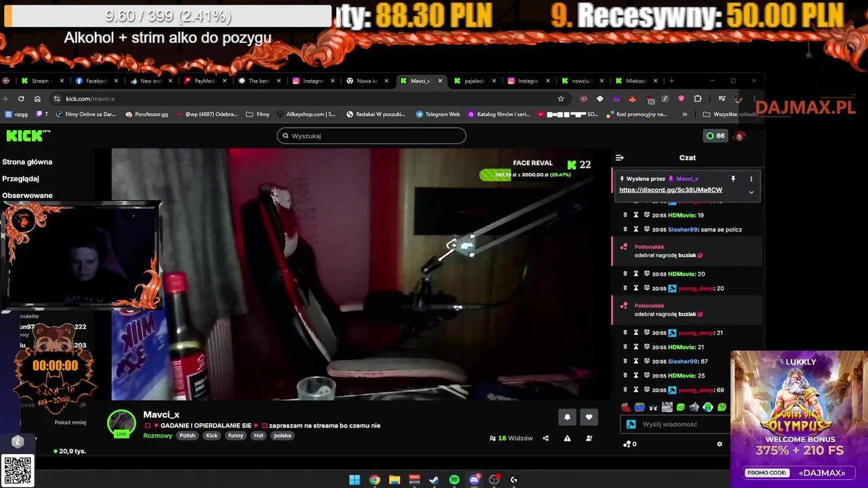Image resolution: width=868 pixels, height=488 pixels.
Task: Open the Filmy bookmarks folder
Action: point(258,115)
